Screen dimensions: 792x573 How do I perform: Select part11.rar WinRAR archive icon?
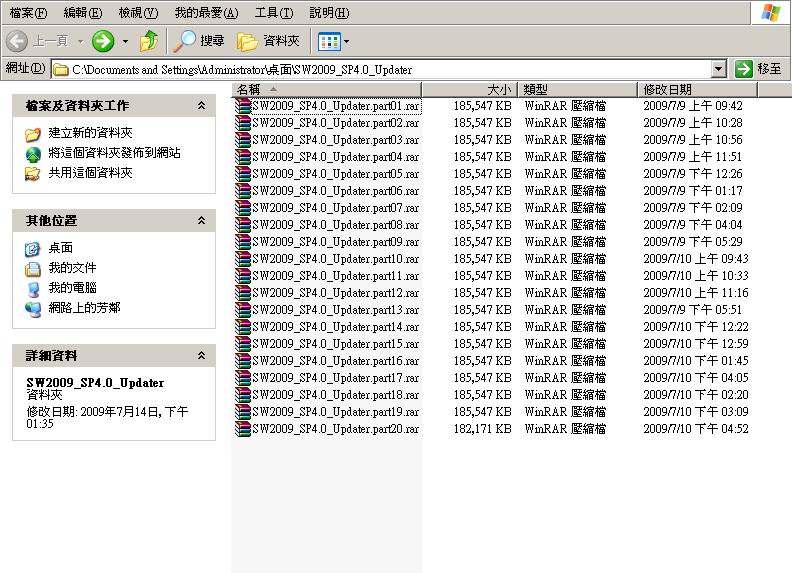(243, 276)
